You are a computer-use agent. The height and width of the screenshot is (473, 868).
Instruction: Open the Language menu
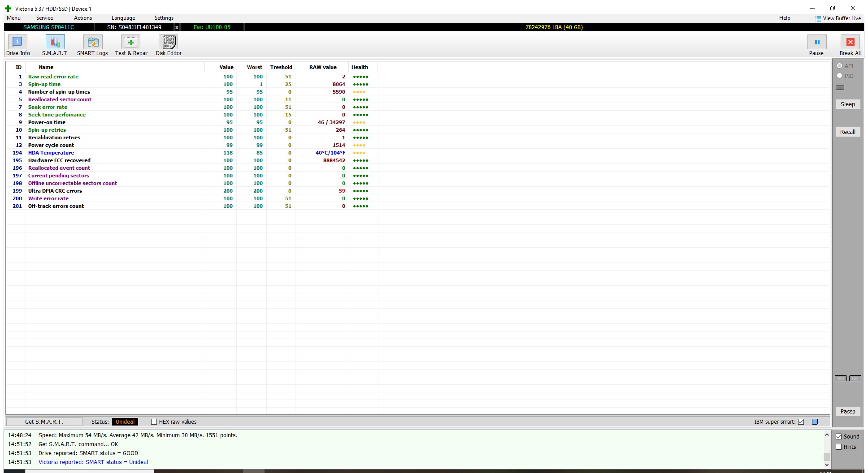(x=123, y=18)
